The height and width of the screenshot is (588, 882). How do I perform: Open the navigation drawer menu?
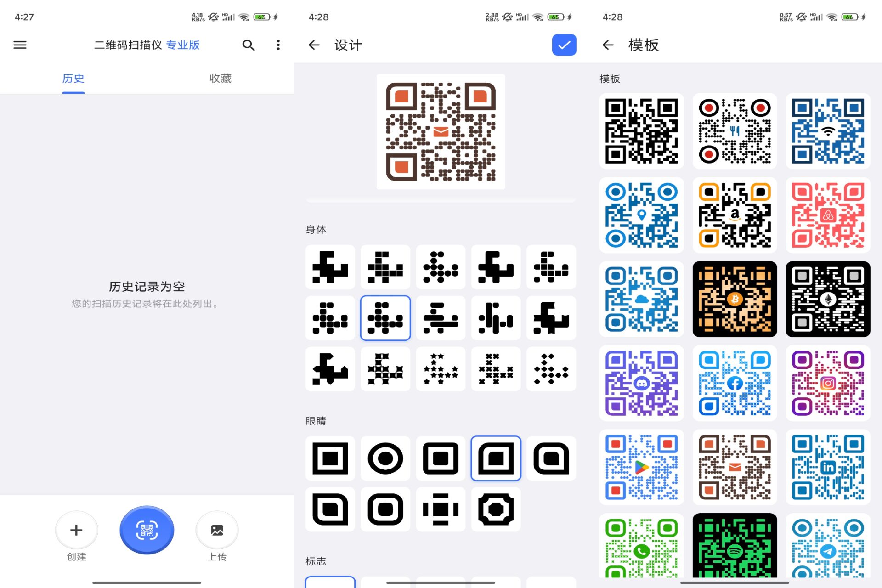(20, 45)
